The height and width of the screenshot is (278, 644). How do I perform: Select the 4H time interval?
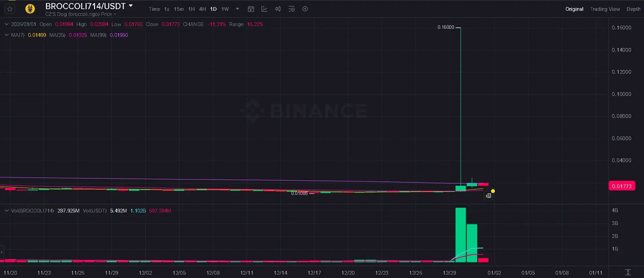coord(202,9)
